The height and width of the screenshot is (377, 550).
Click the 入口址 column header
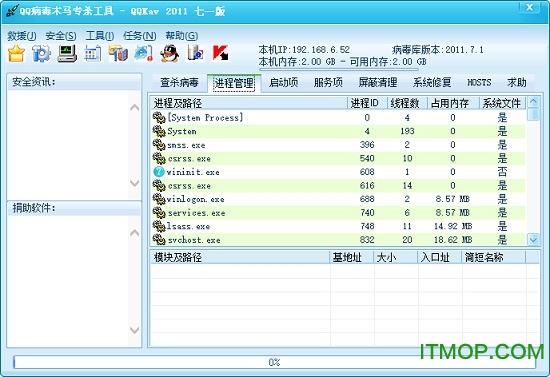(x=440, y=257)
